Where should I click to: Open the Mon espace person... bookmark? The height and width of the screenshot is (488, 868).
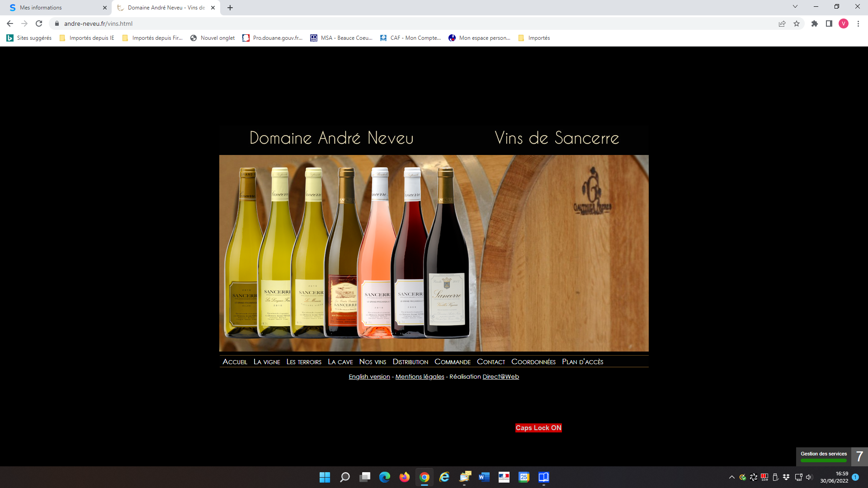[479, 38]
